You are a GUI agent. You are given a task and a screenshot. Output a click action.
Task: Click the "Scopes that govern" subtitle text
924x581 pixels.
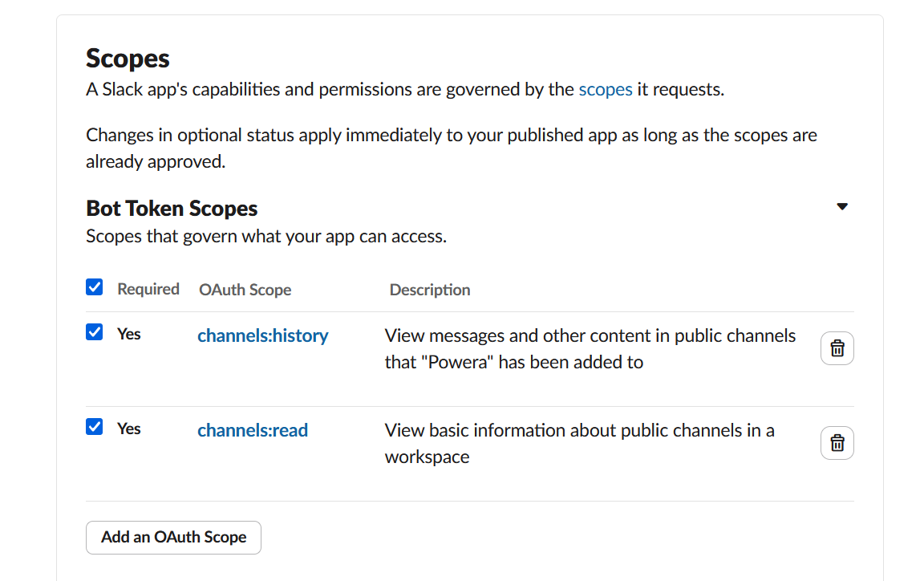tap(265, 236)
